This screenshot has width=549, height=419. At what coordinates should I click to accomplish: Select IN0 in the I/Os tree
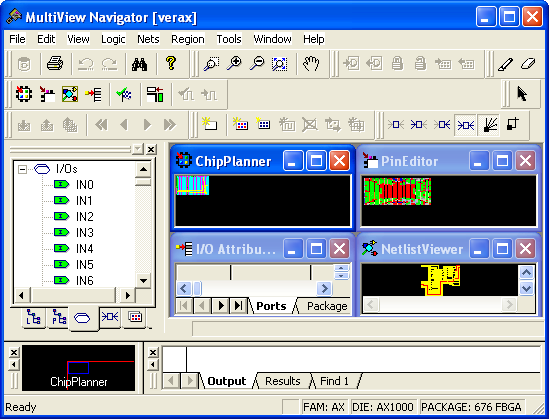(84, 185)
